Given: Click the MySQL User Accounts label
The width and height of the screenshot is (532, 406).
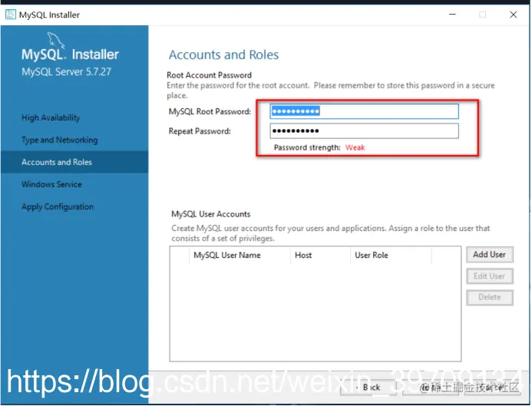Looking at the screenshot, I should pyautogui.click(x=211, y=214).
